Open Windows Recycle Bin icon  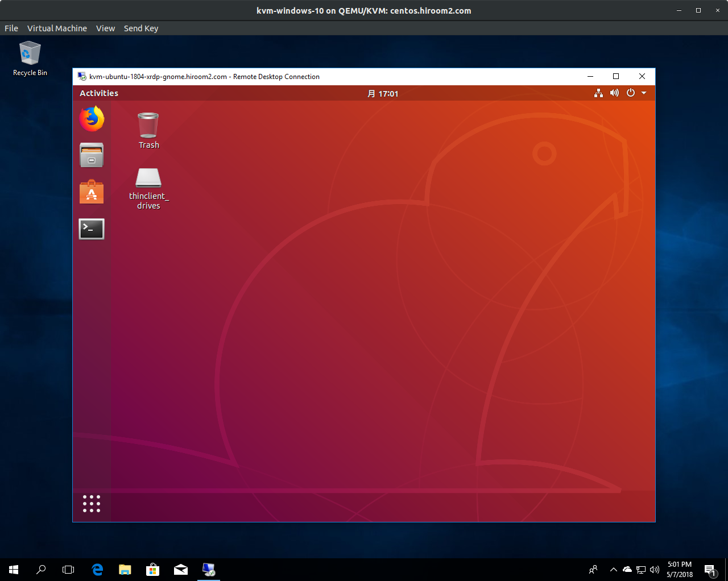coord(30,54)
